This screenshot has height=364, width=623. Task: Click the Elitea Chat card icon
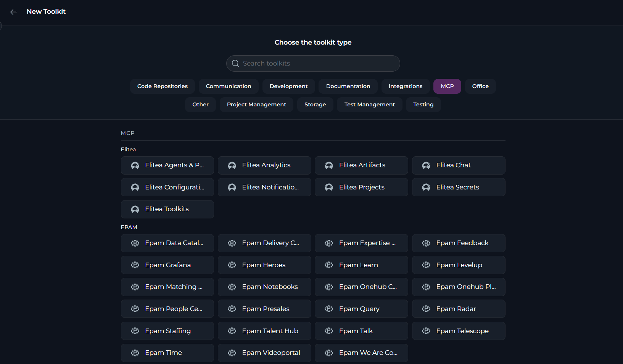click(426, 165)
